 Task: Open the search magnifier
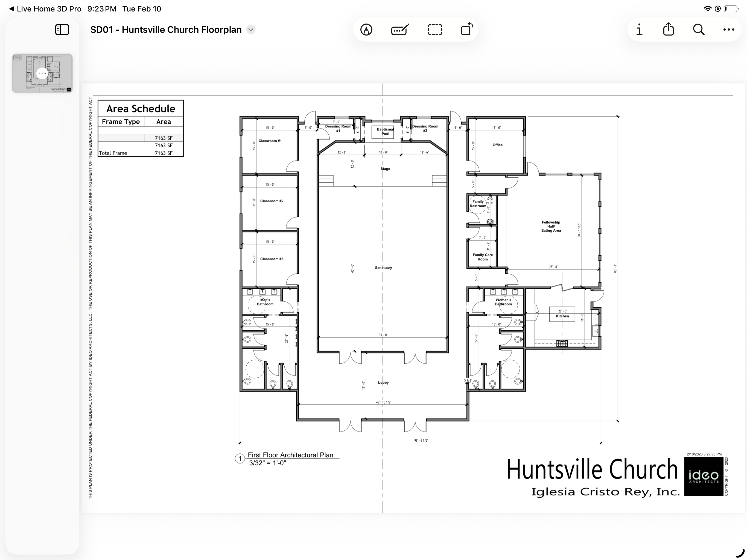coord(698,30)
